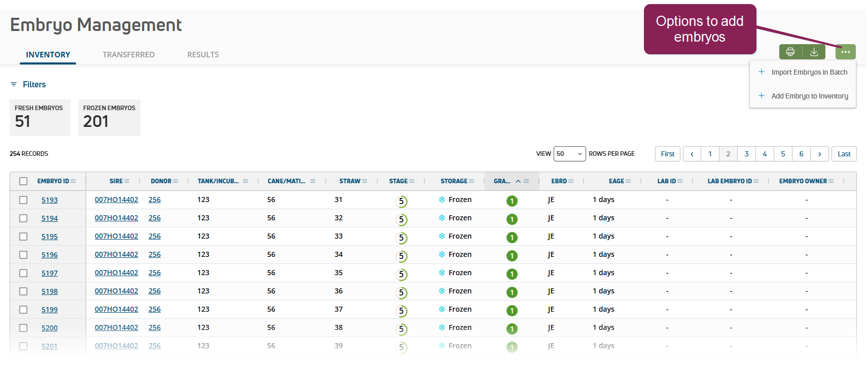Image resolution: width=868 pixels, height=365 pixels.
Task: Click grade 1 badge for embryo 5193
Action: click(512, 201)
